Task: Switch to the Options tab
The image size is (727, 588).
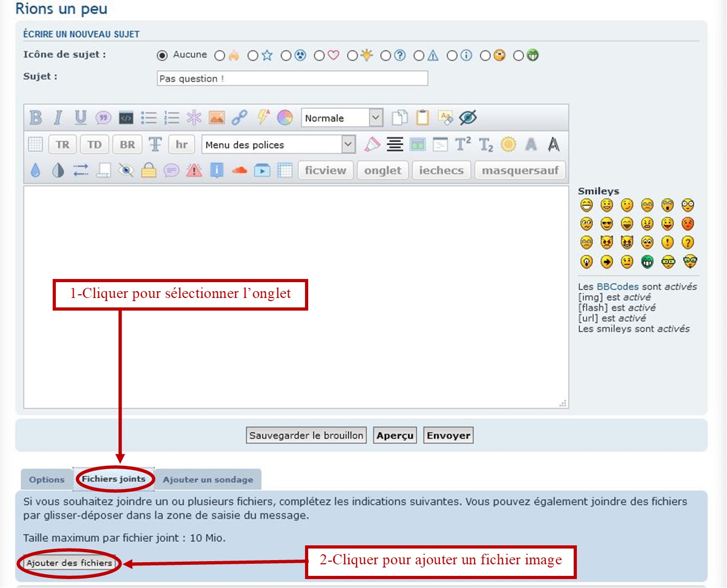Action: coord(47,480)
